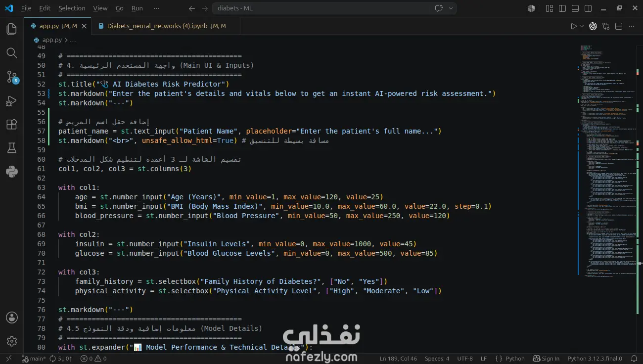Open the Edit menu
The width and height of the screenshot is (643, 364).
45,8
